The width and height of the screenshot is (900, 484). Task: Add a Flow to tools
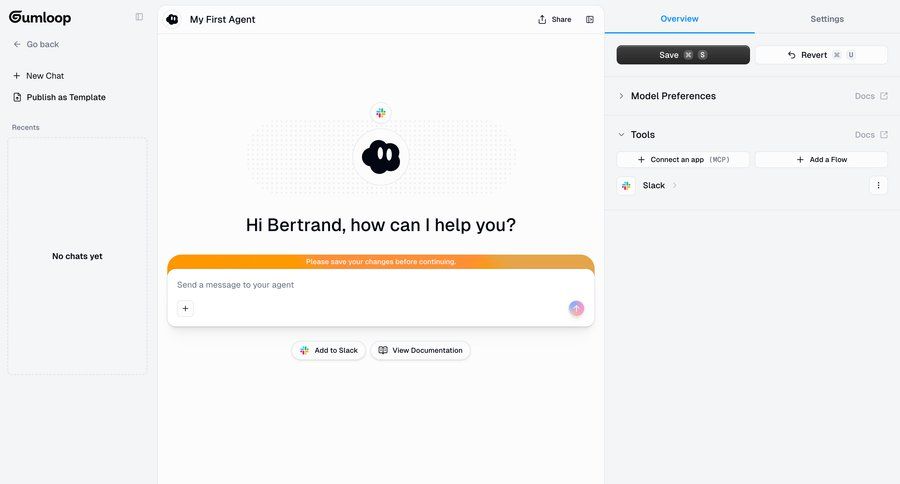821,160
